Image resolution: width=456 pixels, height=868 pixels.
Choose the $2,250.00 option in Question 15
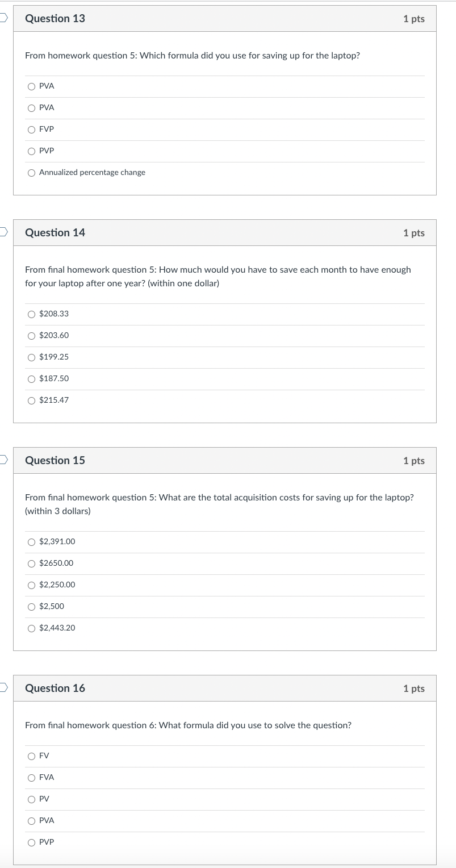[31, 585]
